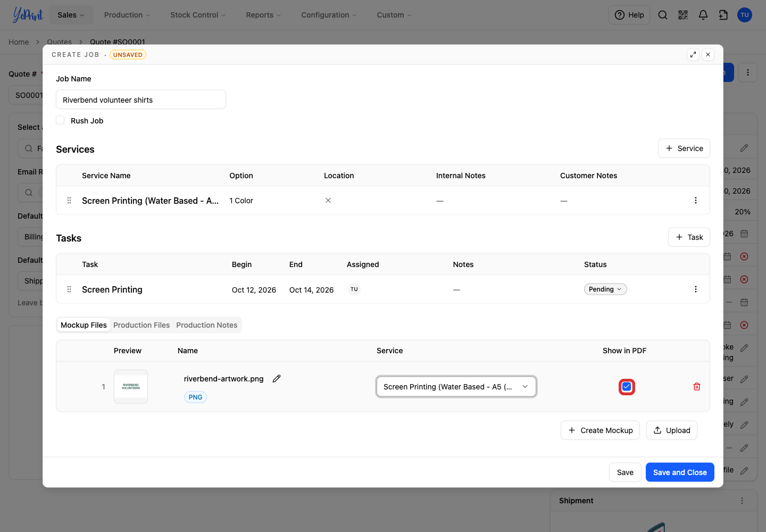Open the Service dropdown for the mockup file
The image size is (766, 532).
pyautogui.click(x=456, y=387)
